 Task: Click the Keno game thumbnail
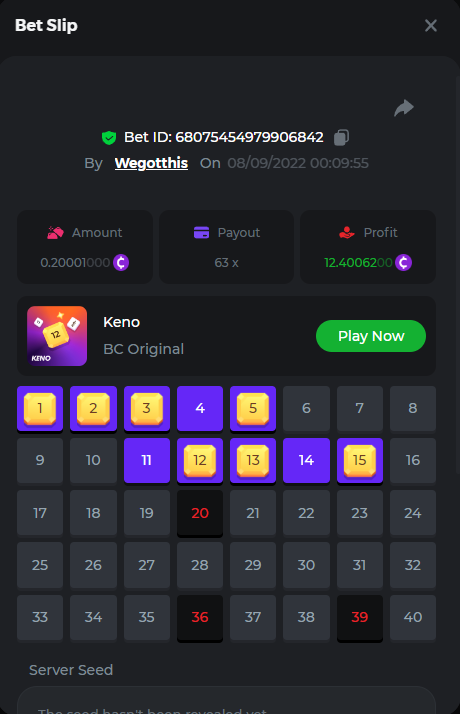coord(57,336)
